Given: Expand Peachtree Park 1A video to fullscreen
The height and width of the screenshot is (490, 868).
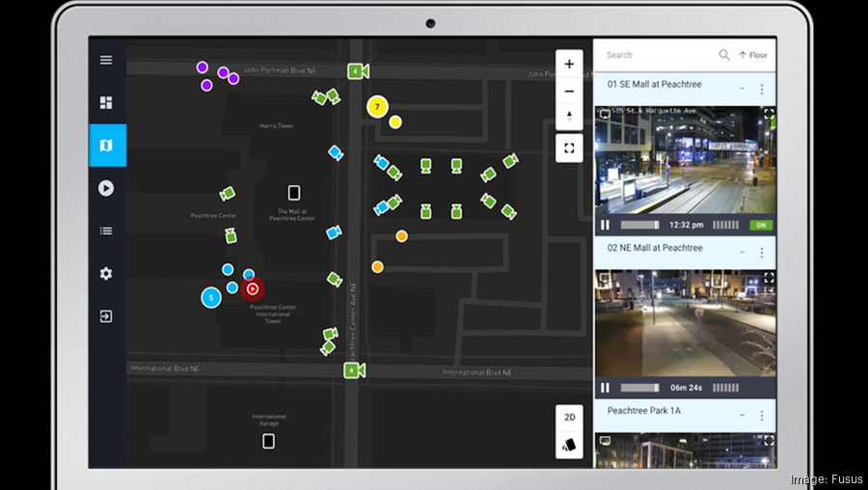Looking at the screenshot, I should (x=769, y=441).
